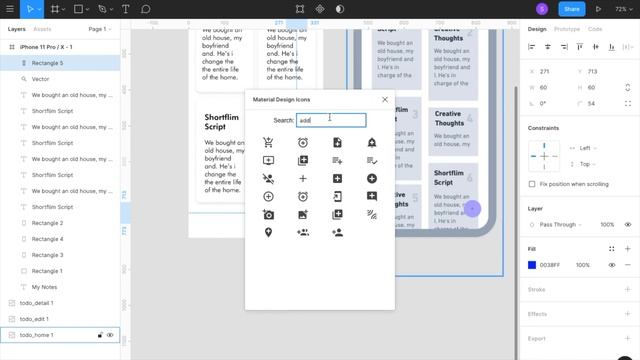Enable Fix position when scrolling checkbox
Image resolution: width=640 pixels, height=360 pixels.
(x=532, y=184)
